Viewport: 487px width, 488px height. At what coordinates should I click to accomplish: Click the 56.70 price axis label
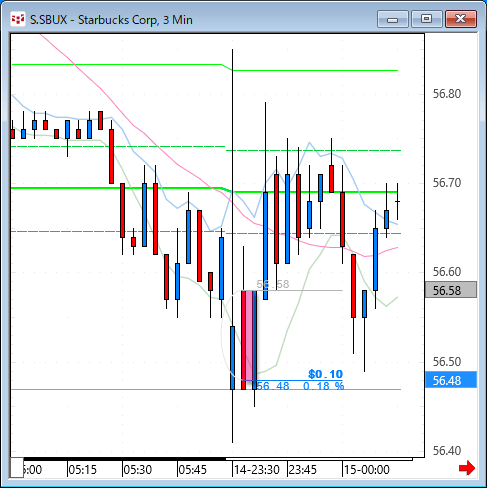[x=447, y=183]
